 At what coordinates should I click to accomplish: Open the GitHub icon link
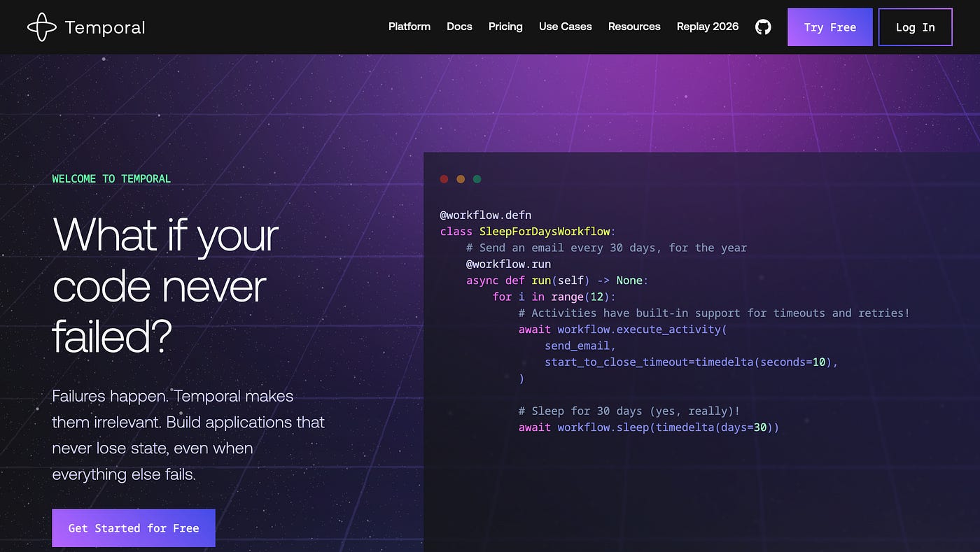pos(763,27)
